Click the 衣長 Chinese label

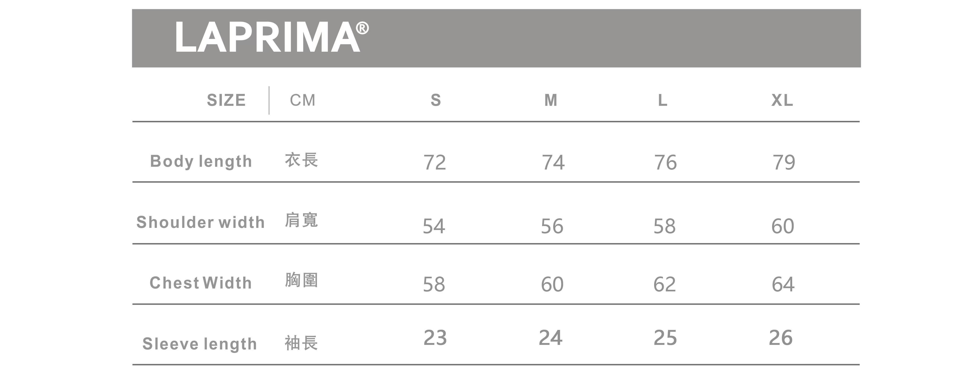point(301,160)
